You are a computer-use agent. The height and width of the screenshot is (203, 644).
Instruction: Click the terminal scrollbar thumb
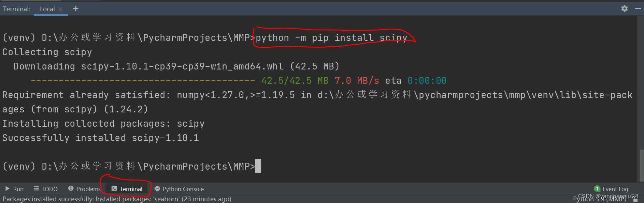641,165
